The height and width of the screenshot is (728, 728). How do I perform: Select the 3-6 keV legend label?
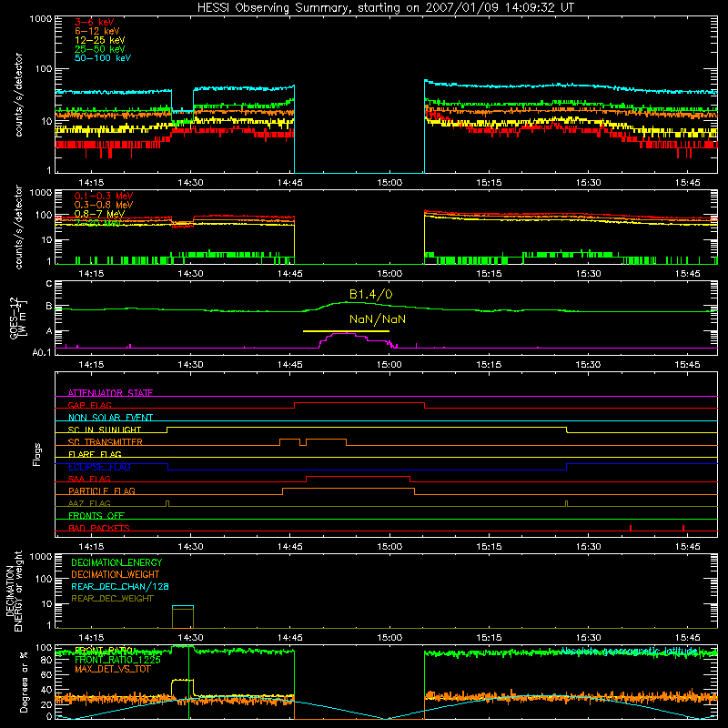click(95, 22)
